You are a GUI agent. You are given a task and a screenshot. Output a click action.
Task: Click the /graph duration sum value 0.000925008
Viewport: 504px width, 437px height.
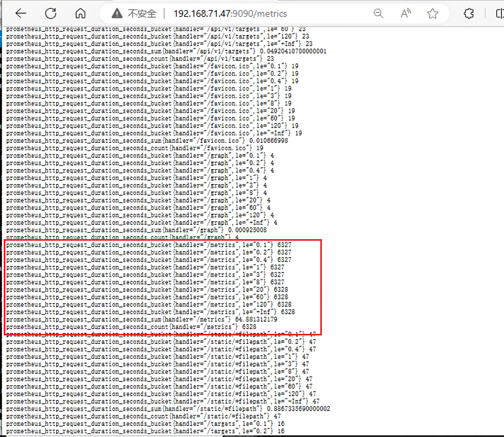point(247,230)
